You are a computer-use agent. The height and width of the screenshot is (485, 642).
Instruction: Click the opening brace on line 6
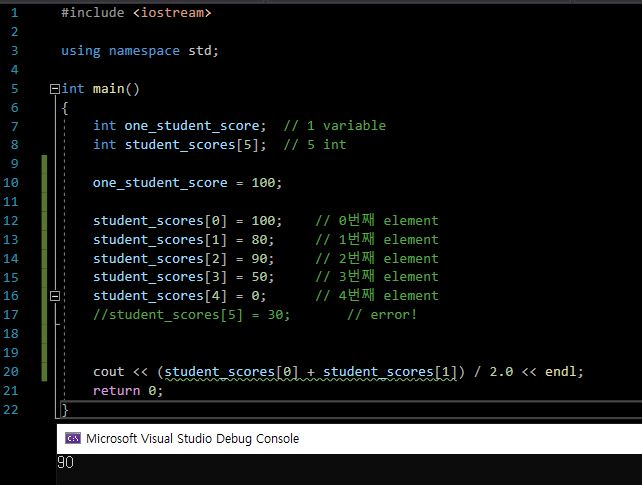click(65, 108)
